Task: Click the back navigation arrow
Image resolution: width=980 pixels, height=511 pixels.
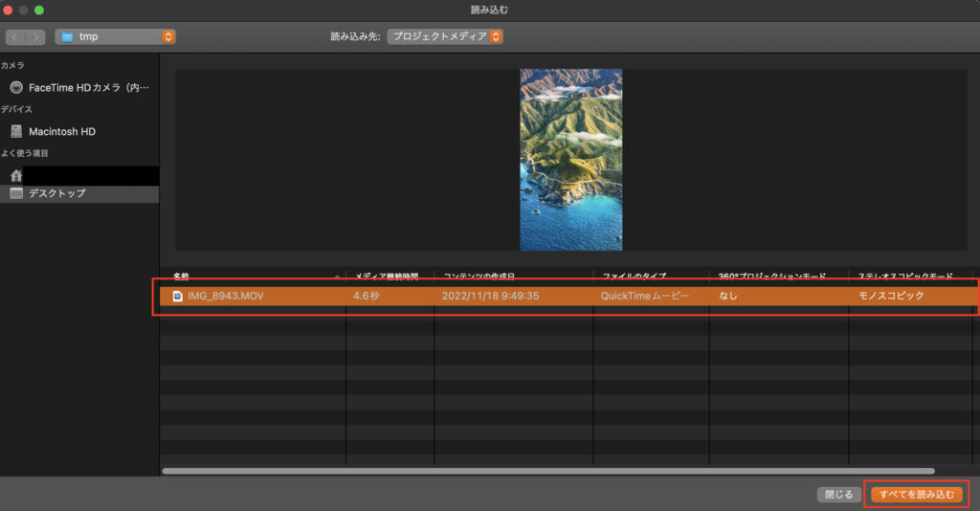Action: point(16,36)
